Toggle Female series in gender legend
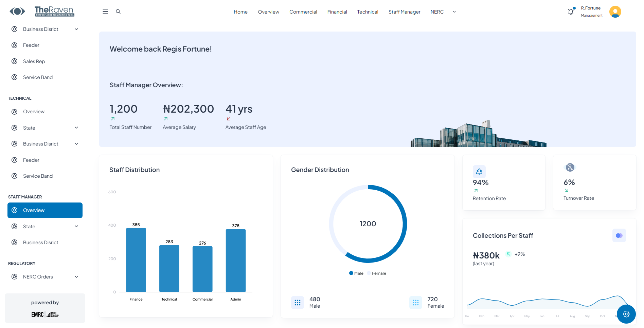 pyautogui.click(x=376, y=273)
